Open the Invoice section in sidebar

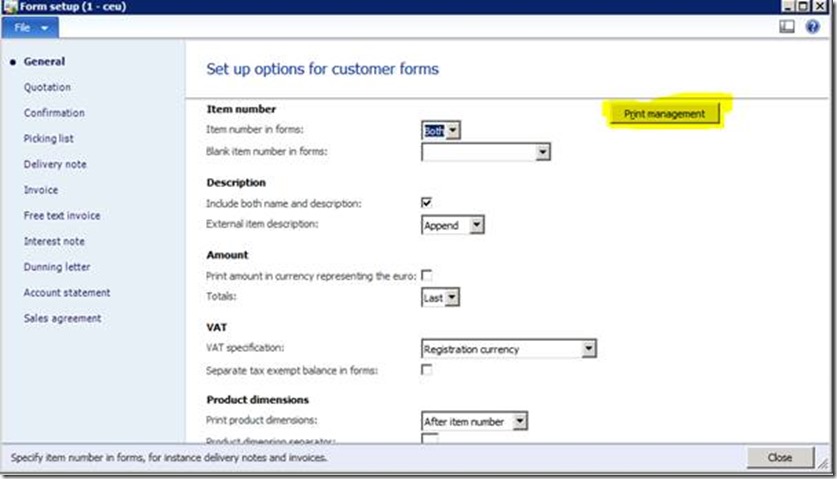(41, 190)
